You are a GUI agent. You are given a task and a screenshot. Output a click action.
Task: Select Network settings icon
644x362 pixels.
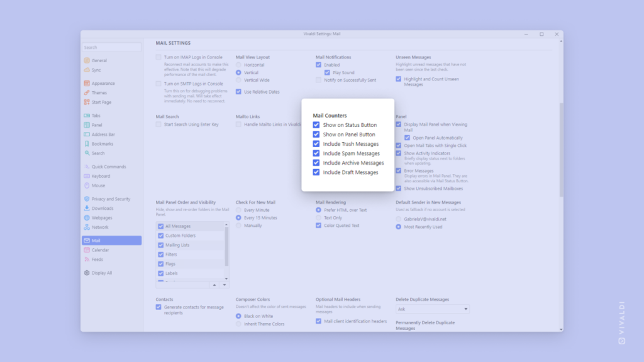pos(87,227)
